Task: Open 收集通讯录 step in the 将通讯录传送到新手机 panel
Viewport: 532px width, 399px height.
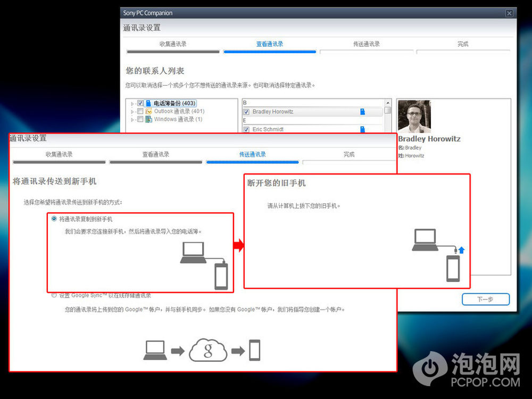Action: pos(59,154)
